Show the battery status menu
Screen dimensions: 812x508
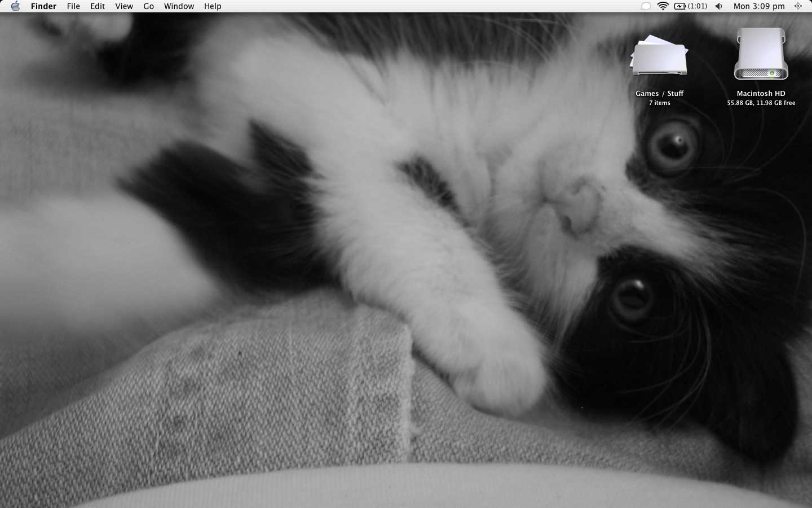[x=690, y=6]
